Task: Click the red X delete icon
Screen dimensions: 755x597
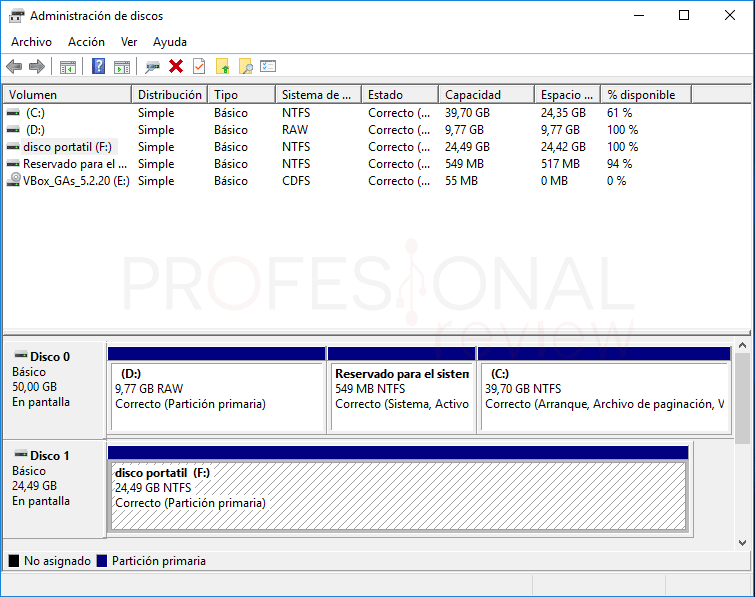Action: click(176, 66)
